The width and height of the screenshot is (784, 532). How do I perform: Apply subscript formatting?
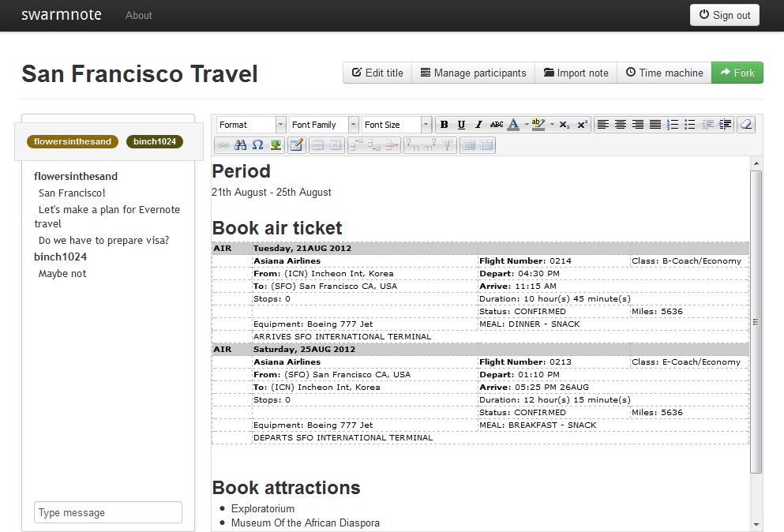564,125
